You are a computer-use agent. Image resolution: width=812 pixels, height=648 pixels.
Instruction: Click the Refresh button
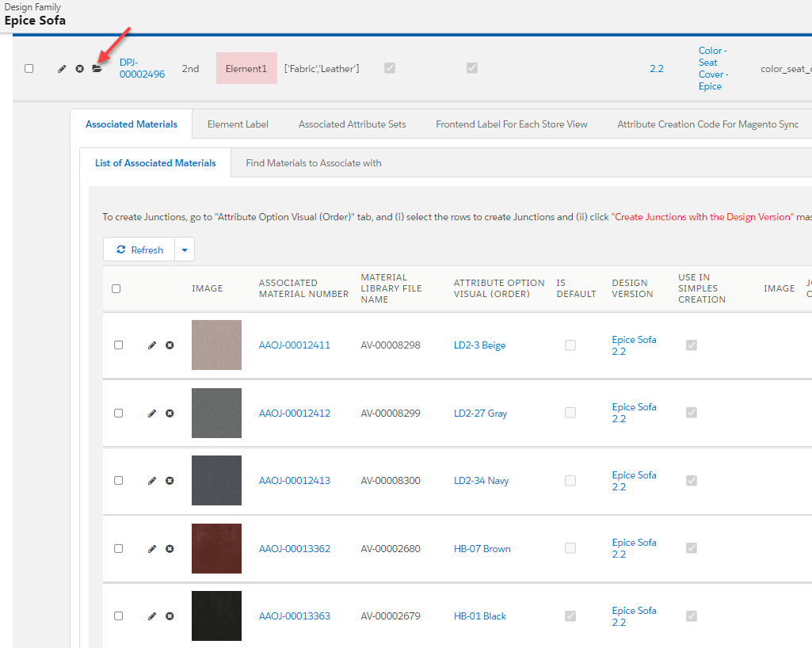pos(139,250)
